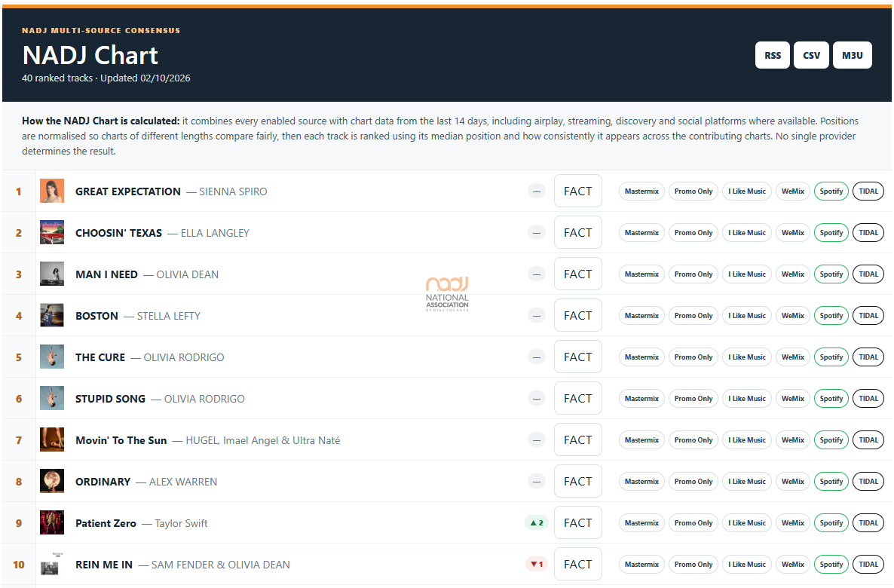Click Stupid Song album thumbnail

click(52, 399)
